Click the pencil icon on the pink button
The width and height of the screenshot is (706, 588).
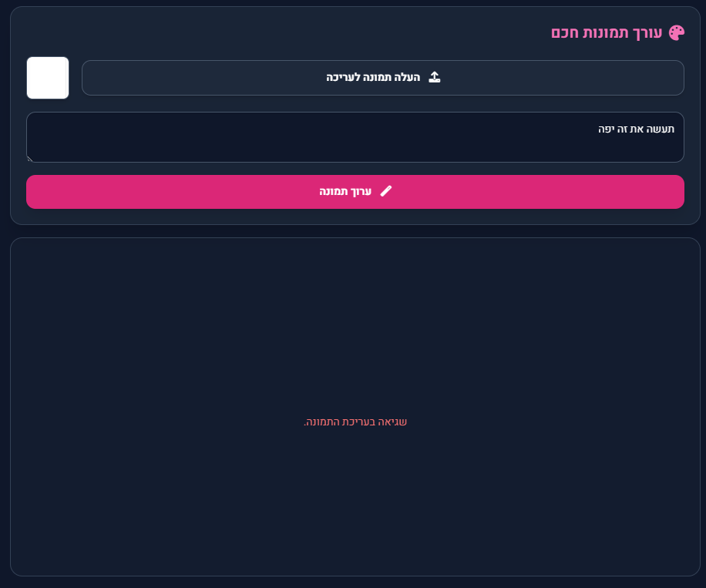[386, 191]
